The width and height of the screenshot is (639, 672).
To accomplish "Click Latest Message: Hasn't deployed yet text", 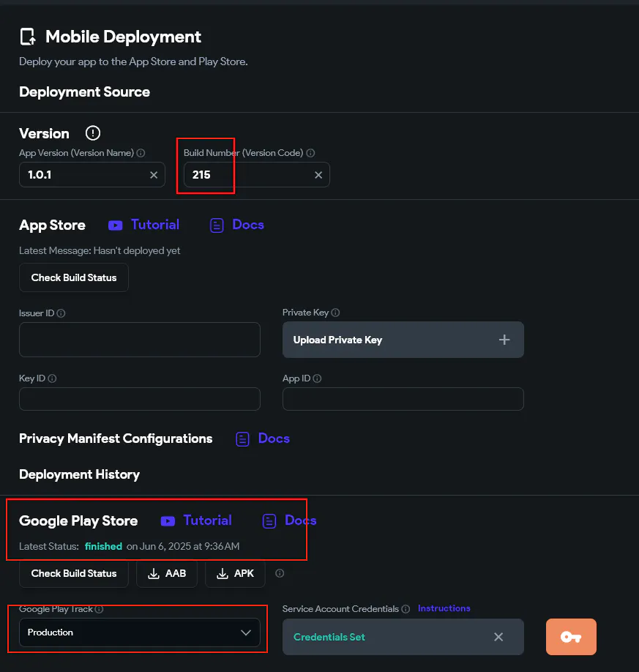I will pyautogui.click(x=100, y=250).
